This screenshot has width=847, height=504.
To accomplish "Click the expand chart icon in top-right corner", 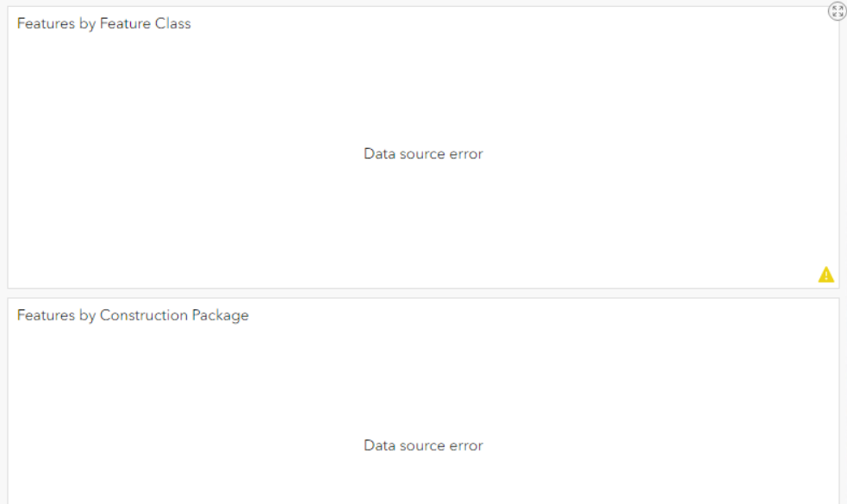I will pyautogui.click(x=837, y=11).
